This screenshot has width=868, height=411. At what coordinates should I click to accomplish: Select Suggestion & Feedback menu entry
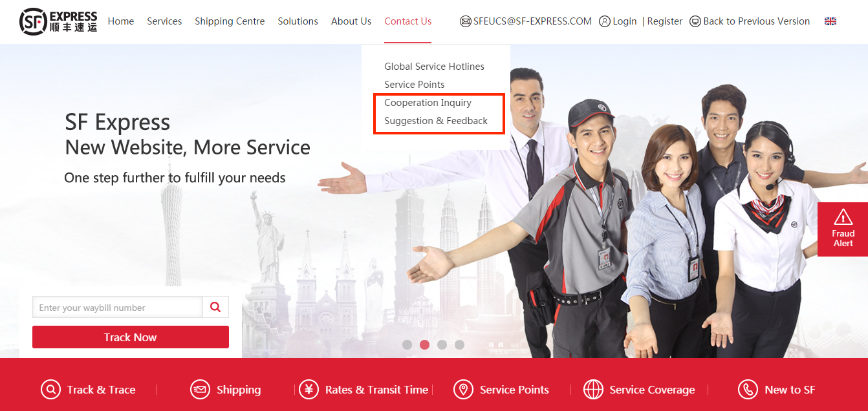coord(436,121)
